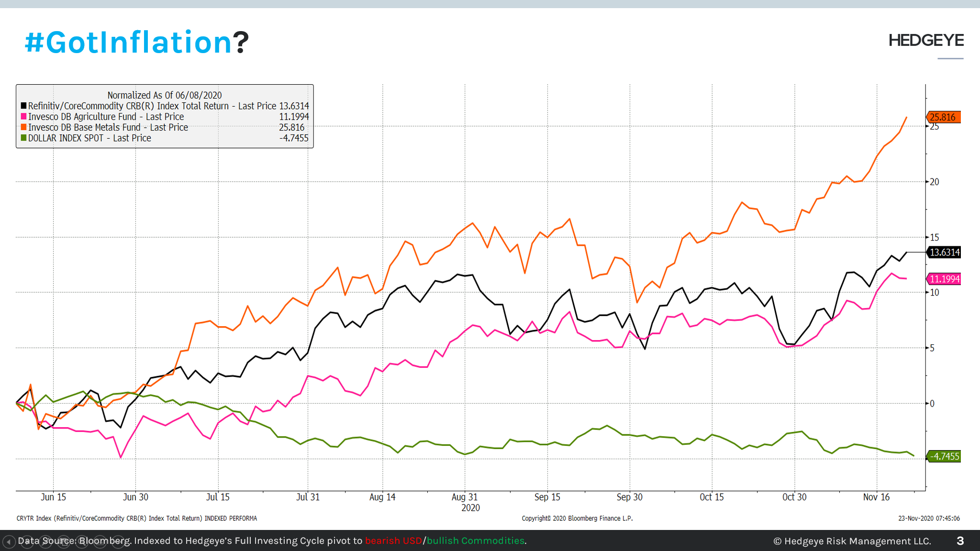The width and height of the screenshot is (980, 551).
Task: Open the pen and laser pointer tools
Action: point(45,542)
